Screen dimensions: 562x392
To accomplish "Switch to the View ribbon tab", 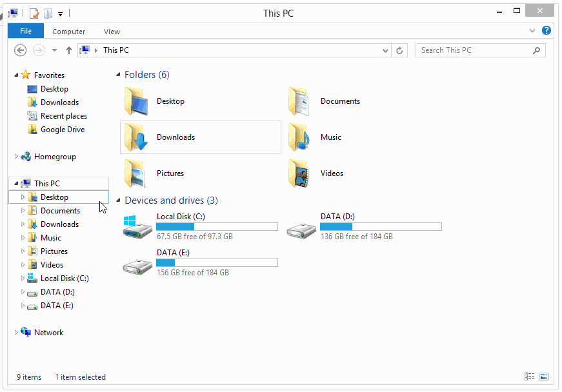I will (112, 32).
